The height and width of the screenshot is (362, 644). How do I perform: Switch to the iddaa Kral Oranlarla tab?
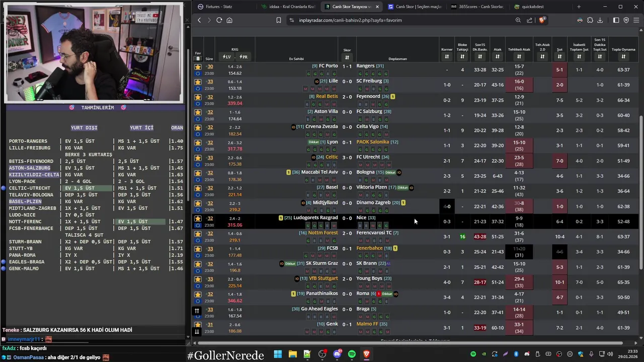(x=288, y=7)
